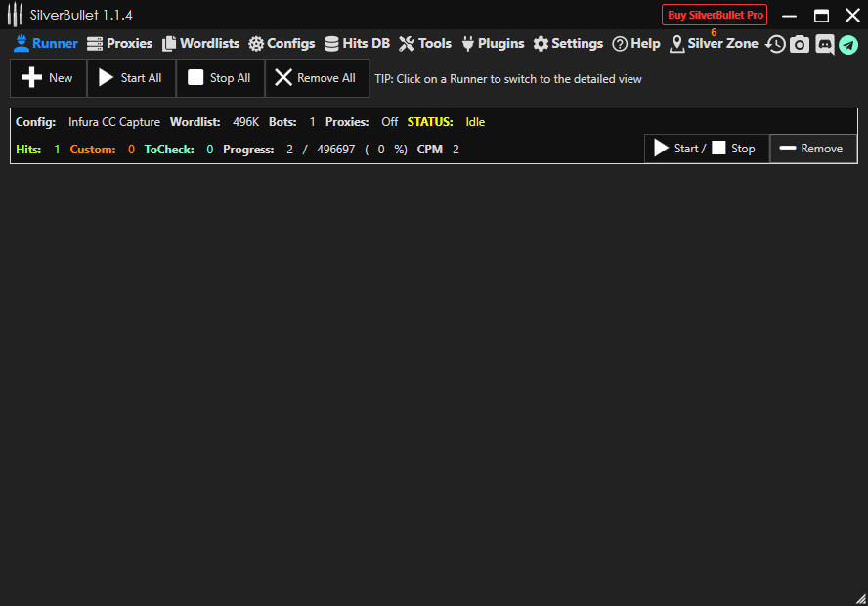Start All runners
This screenshot has height=606, width=868.
(131, 78)
